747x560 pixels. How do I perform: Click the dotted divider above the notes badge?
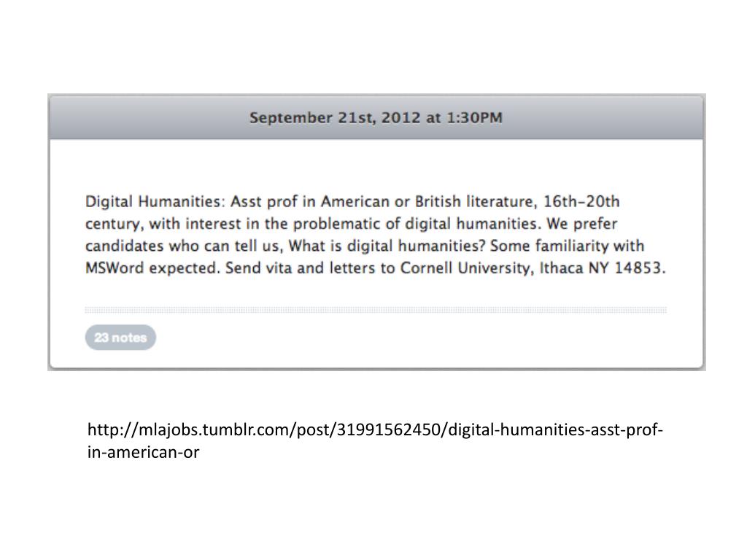tap(376, 310)
